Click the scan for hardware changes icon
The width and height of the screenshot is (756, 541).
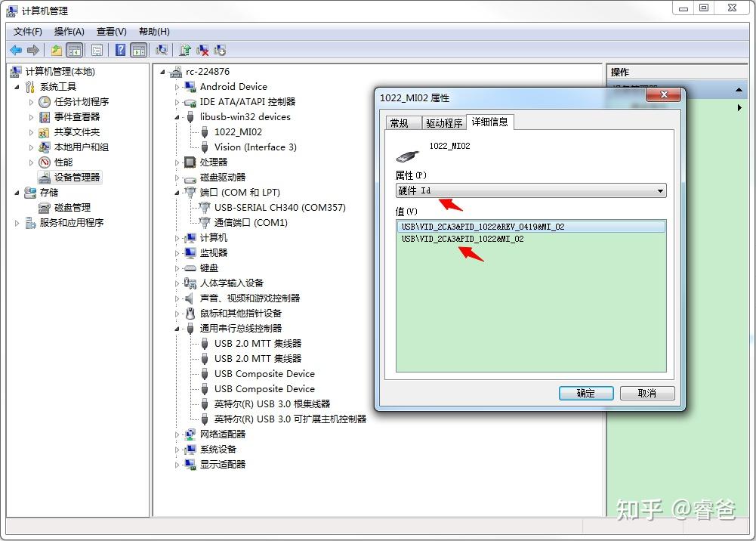pyautogui.click(x=162, y=50)
